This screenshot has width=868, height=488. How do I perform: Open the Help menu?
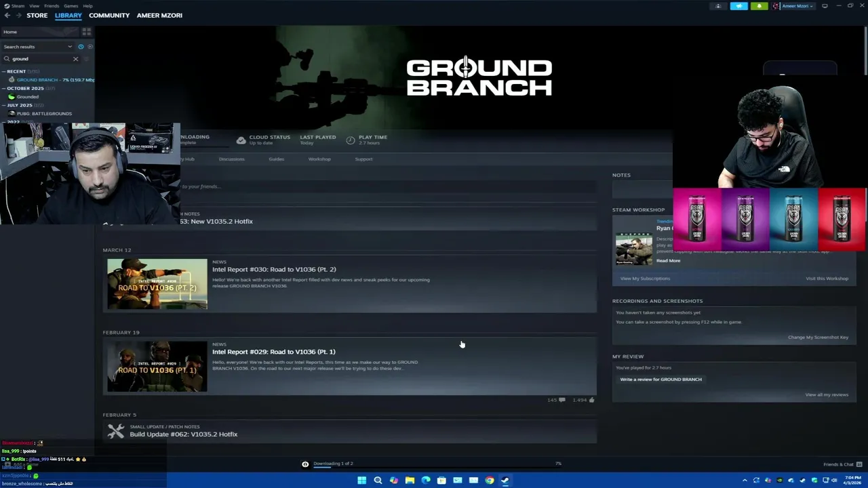pos(87,5)
